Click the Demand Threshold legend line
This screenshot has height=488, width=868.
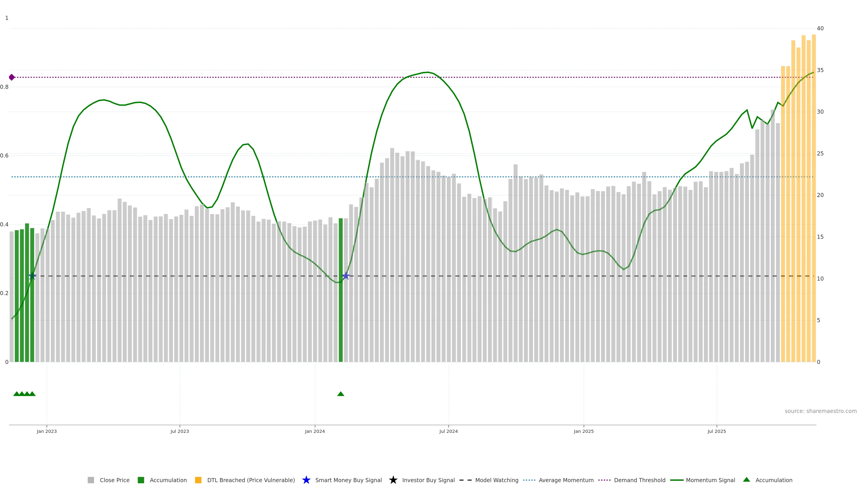tap(604, 480)
